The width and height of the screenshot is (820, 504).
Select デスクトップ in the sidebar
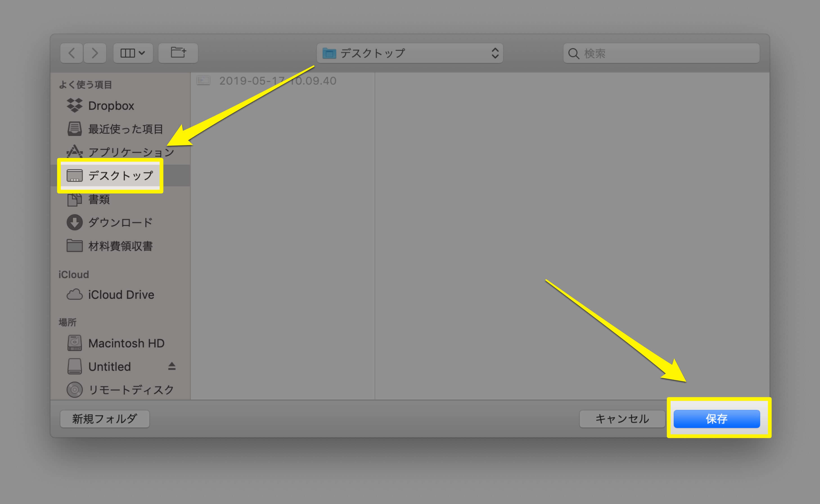point(120,175)
